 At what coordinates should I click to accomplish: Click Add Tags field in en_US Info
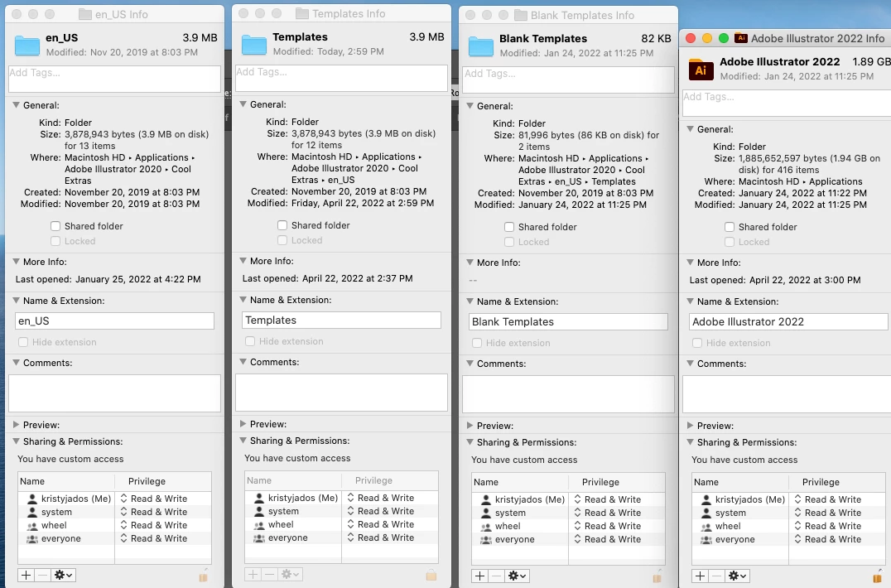[x=114, y=79]
